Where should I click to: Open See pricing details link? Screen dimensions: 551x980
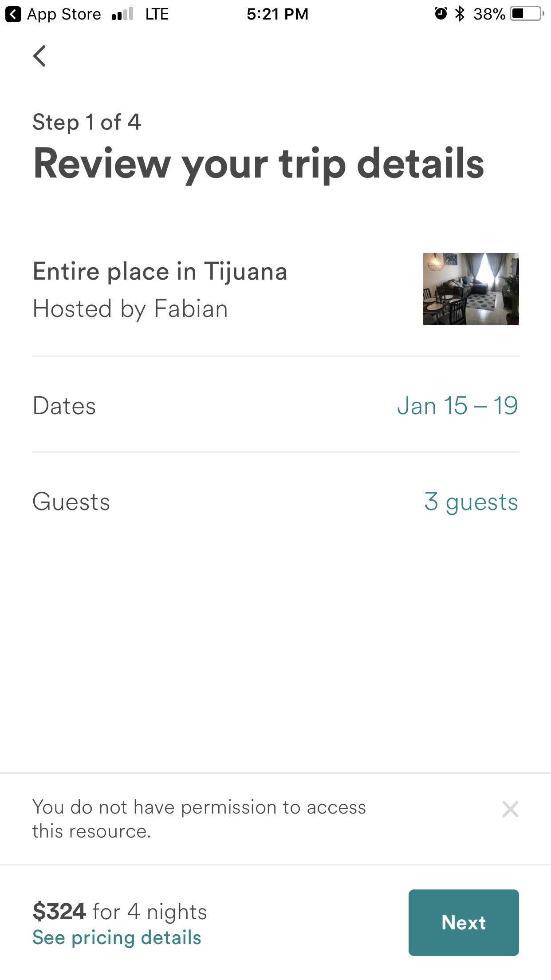117,938
